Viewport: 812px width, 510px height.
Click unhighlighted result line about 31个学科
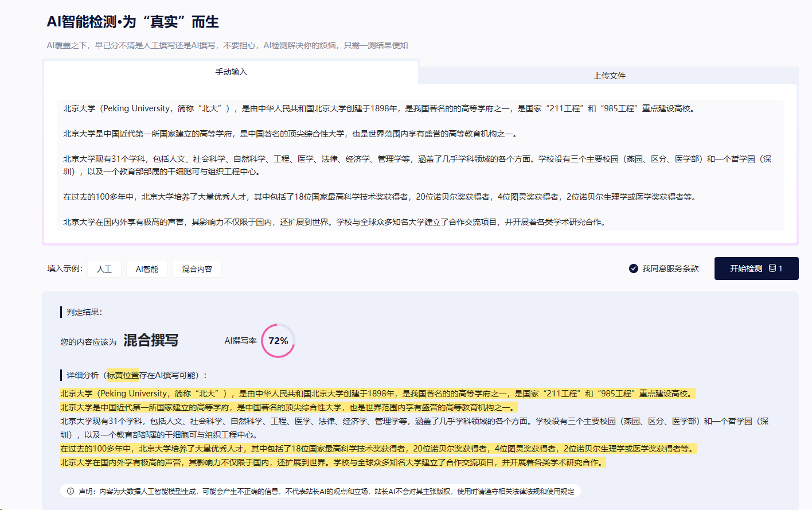(414, 428)
